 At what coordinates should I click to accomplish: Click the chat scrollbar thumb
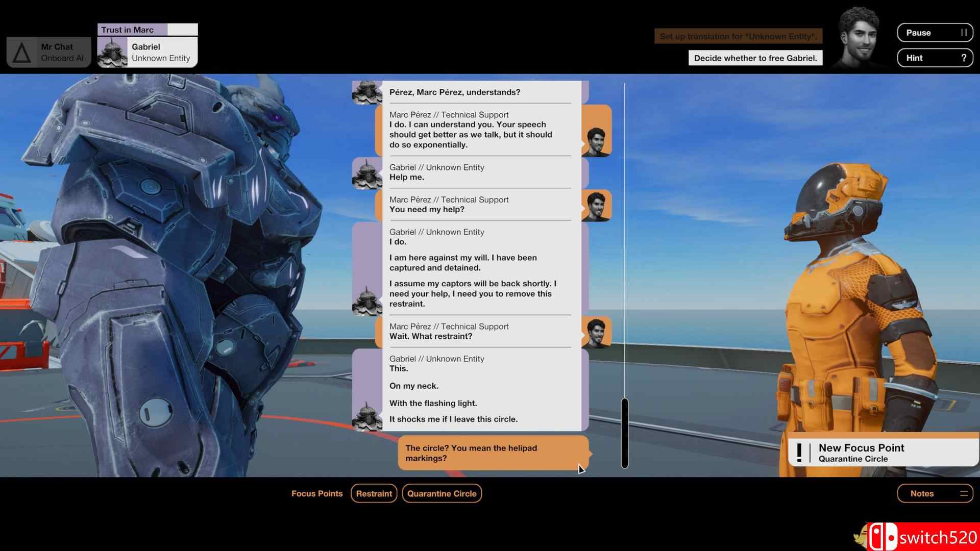click(624, 433)
